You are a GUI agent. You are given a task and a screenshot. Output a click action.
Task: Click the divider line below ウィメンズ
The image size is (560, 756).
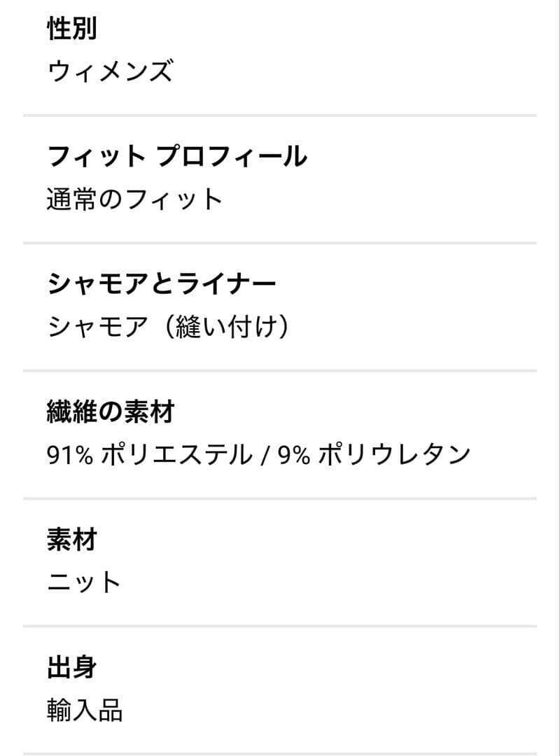point(280,115)
